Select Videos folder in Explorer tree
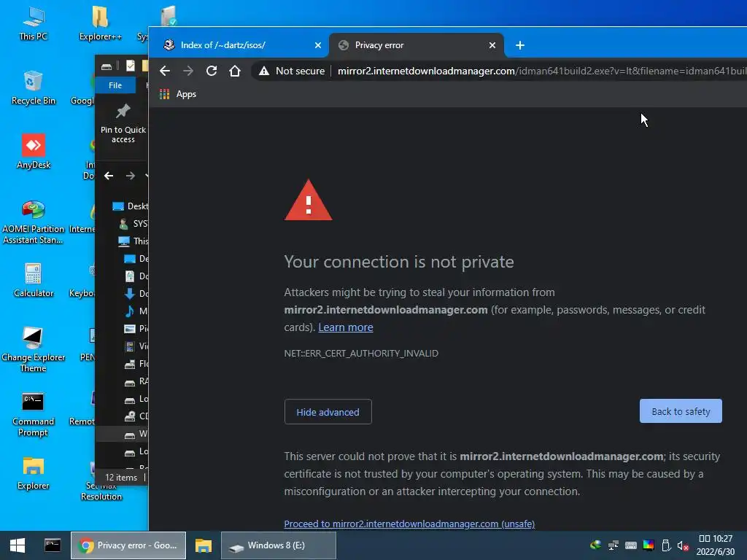 pos(136,346)
